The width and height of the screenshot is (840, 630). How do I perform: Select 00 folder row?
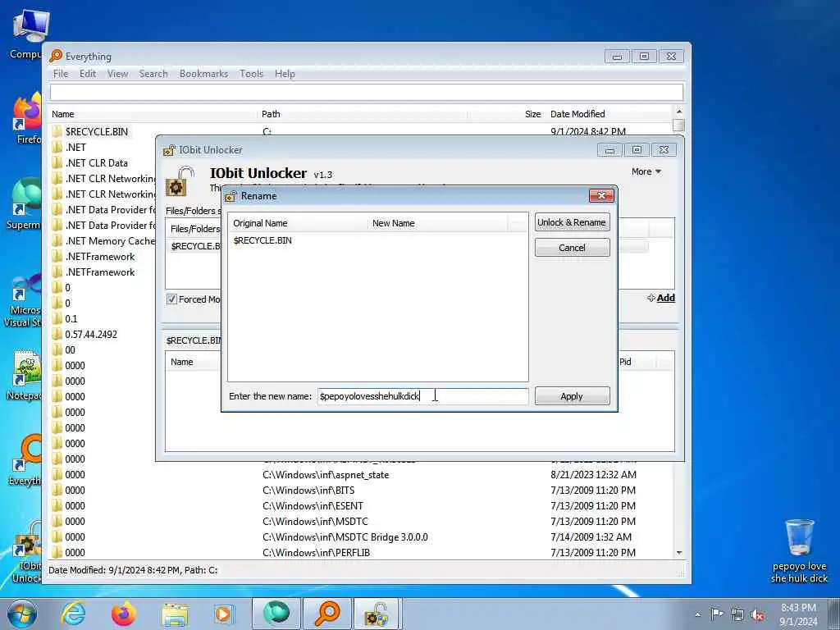(71, 349)
